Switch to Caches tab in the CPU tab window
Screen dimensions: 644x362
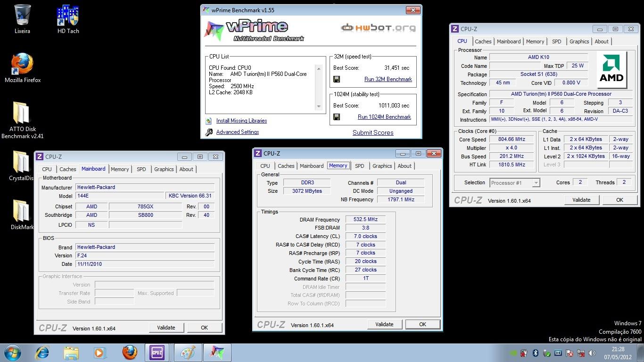483,41
